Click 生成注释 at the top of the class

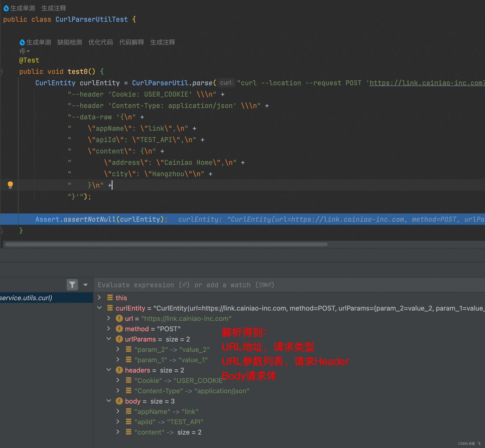pos(53,8)
